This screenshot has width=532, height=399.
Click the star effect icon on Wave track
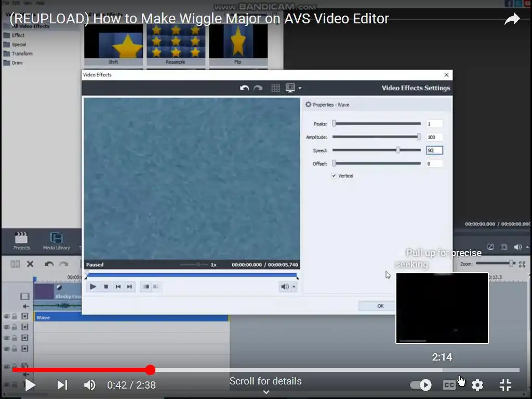[x=25, y=316]
